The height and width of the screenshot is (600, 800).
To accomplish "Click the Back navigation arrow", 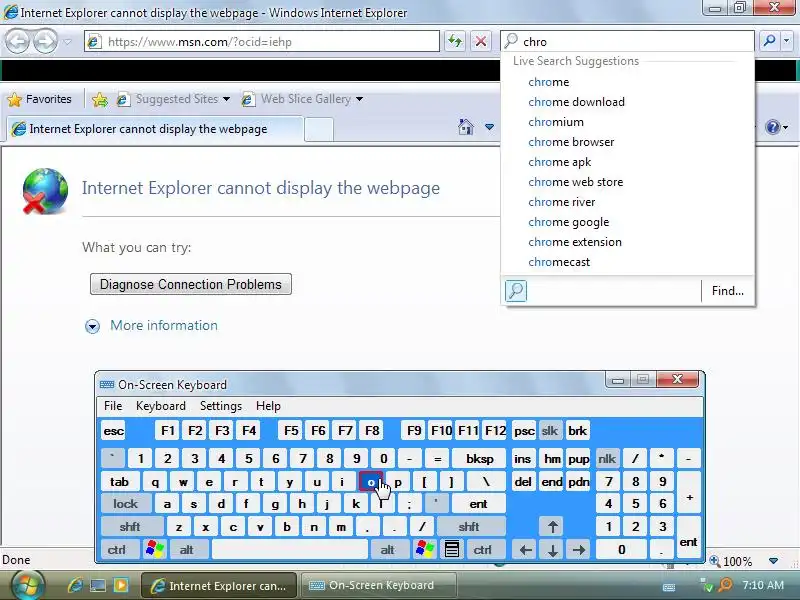I will (17, 41).
